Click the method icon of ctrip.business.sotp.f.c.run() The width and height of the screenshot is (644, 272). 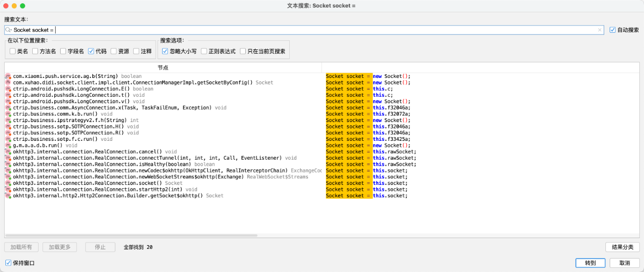pyautogui.click(x=8, y=139)
